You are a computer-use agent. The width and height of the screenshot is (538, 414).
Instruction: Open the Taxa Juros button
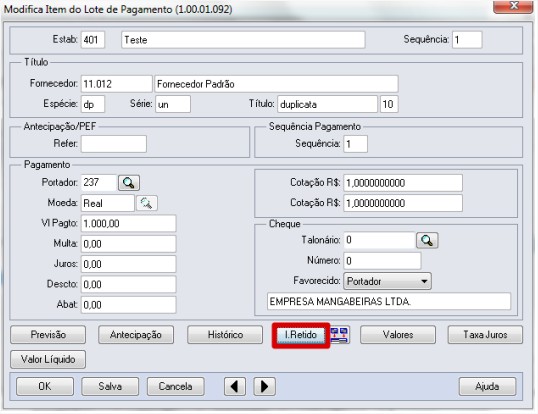pyautogui.click(x=485, y=334)
